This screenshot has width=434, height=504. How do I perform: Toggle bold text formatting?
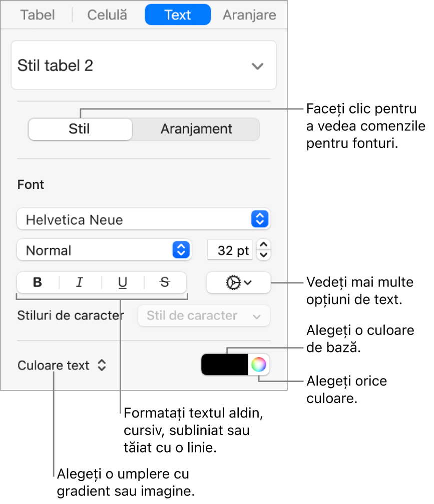point(38,282)
